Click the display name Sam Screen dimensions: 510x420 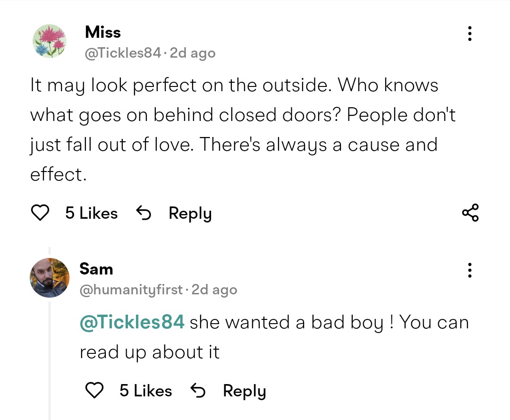tap(96, 269)
